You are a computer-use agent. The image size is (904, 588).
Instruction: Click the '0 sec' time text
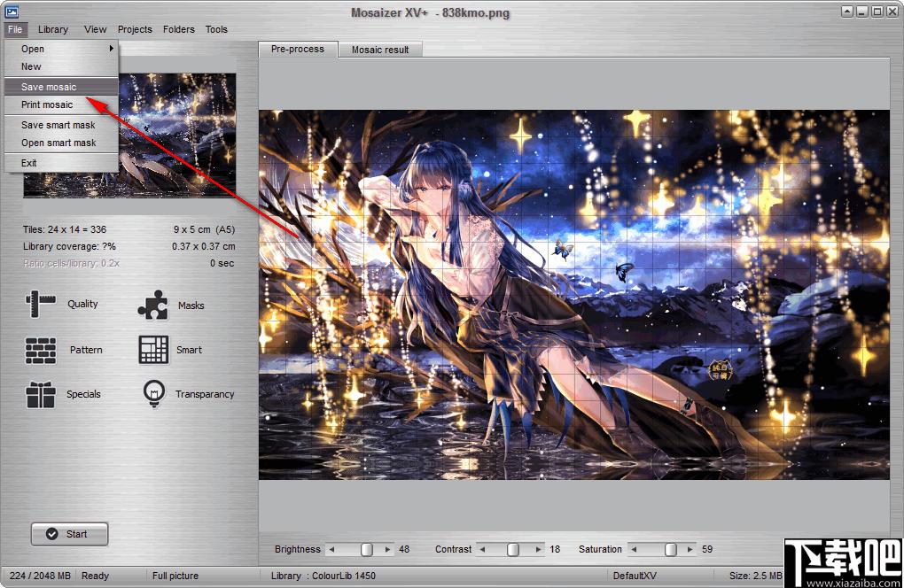pos(222,263)
